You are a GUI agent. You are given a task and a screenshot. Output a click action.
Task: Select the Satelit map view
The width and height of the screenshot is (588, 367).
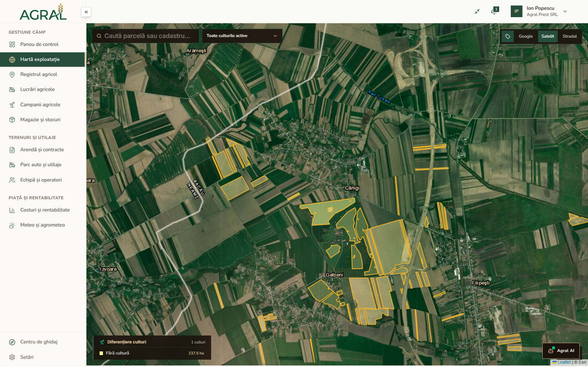(548, 36)
